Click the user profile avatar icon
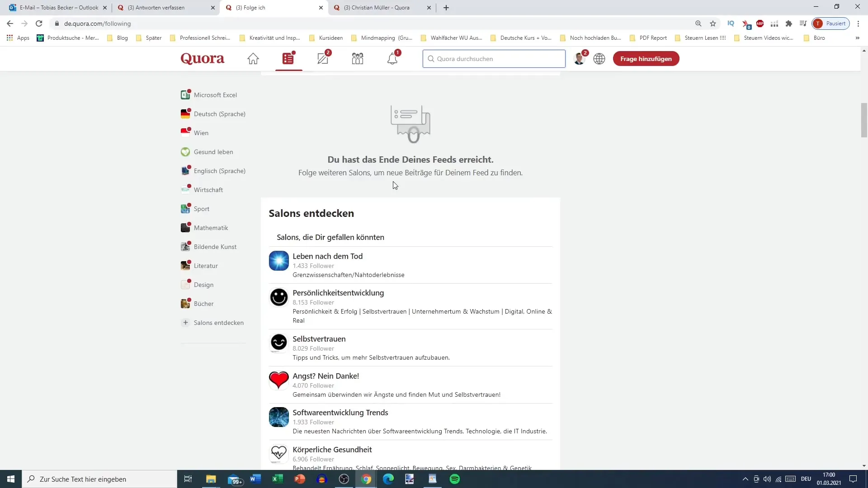 pos(579,58)
